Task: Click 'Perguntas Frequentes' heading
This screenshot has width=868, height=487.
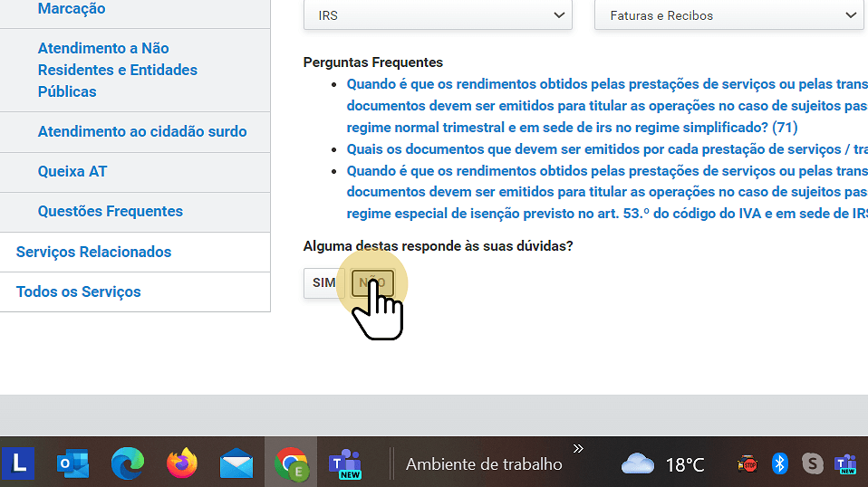Action: (373, 62)
